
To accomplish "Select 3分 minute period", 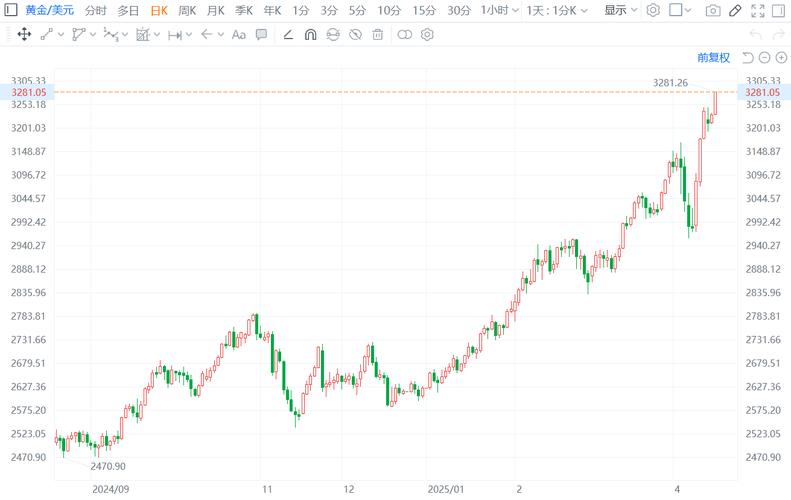I will 329,10.
